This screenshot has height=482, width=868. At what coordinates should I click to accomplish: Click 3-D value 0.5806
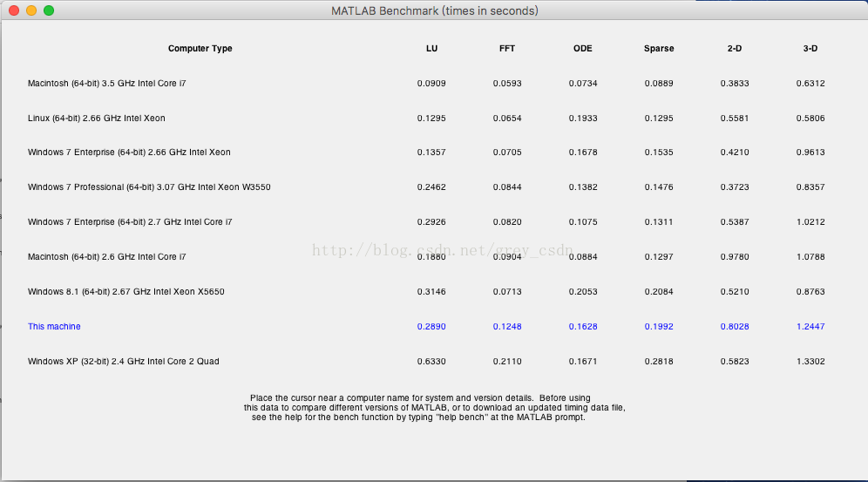[810, 119]
